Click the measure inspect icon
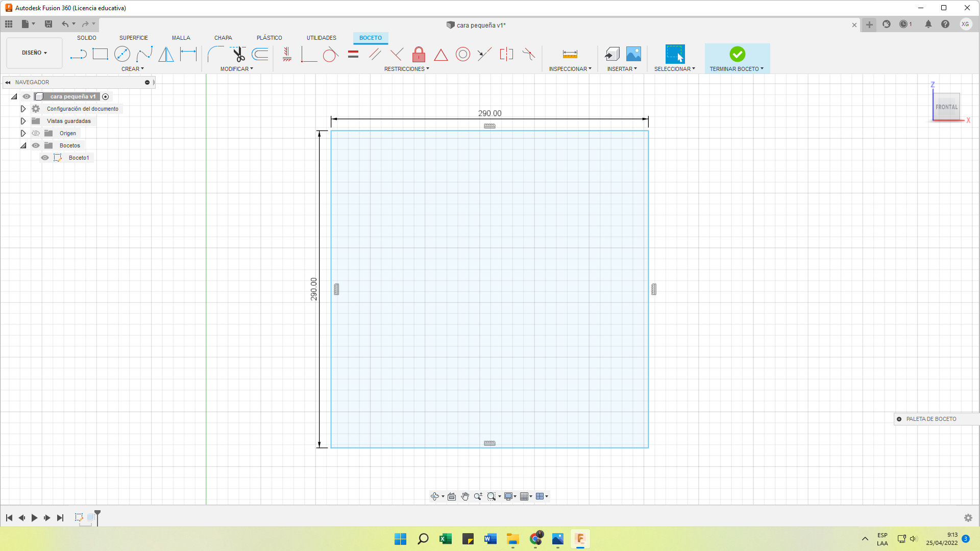The image size is (980, 551). [570, 54]
